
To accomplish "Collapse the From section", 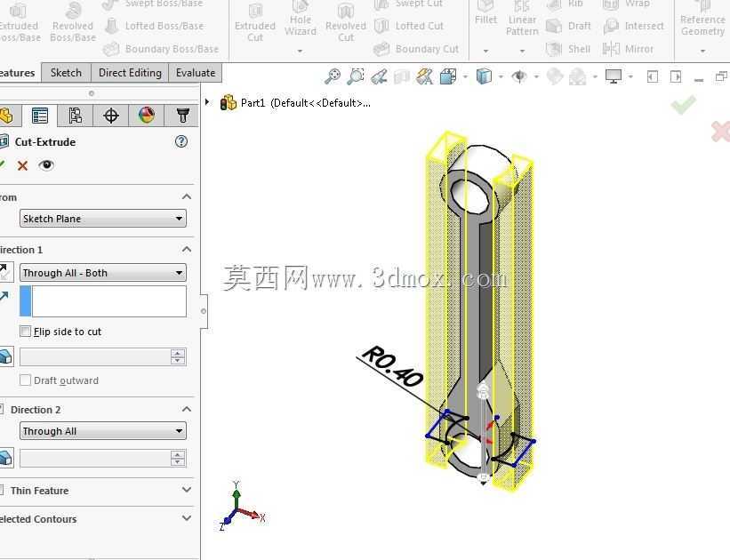I will (186, 197).
